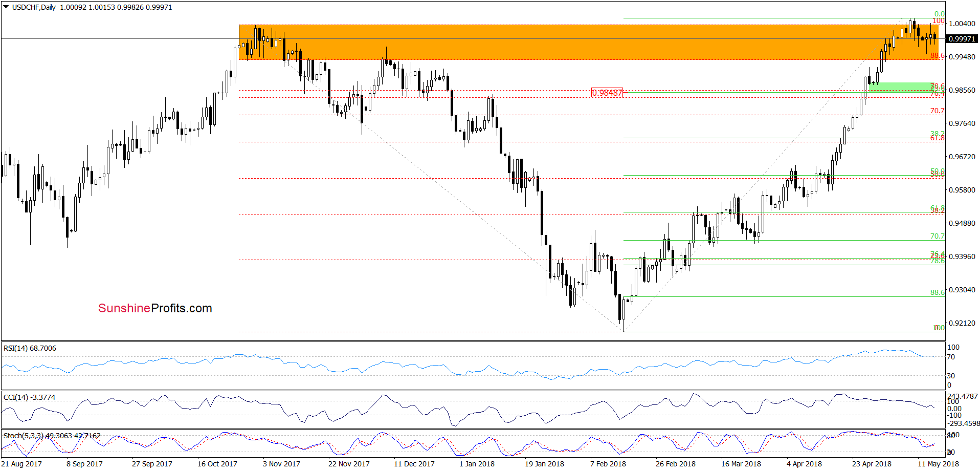Click the RSI 30 level axis label
980x471 pixels.
pos(951,376)
